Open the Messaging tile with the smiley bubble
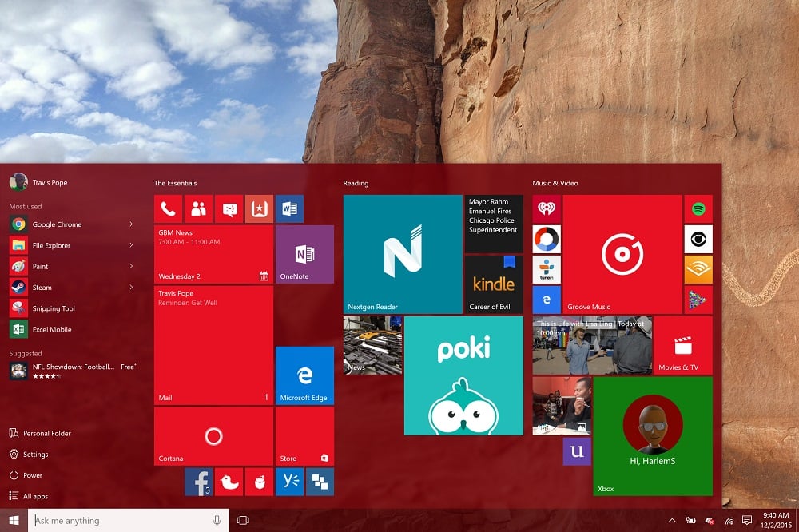 [229, 208]
